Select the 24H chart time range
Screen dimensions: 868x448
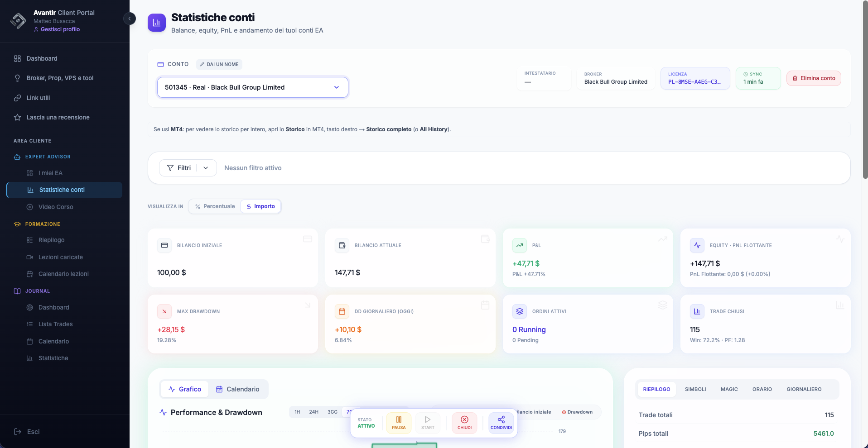313,412
